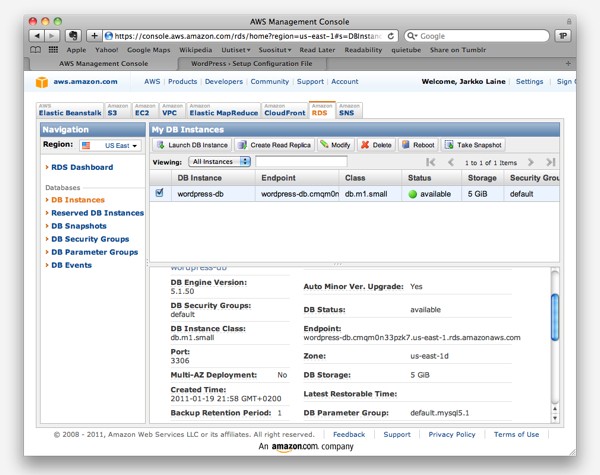This screenshot has height=475, width=600.
Task: Switch to CloudFront service tab
Action: (285, 110)
